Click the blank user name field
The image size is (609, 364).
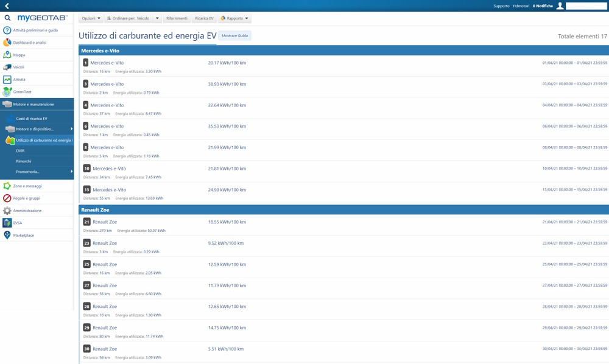click(586, 6)
